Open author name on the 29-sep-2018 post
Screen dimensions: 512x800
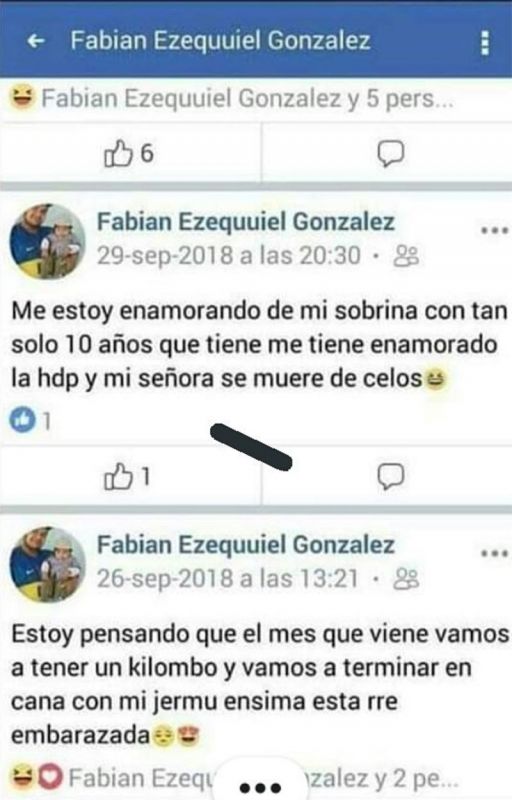point(246,222)
